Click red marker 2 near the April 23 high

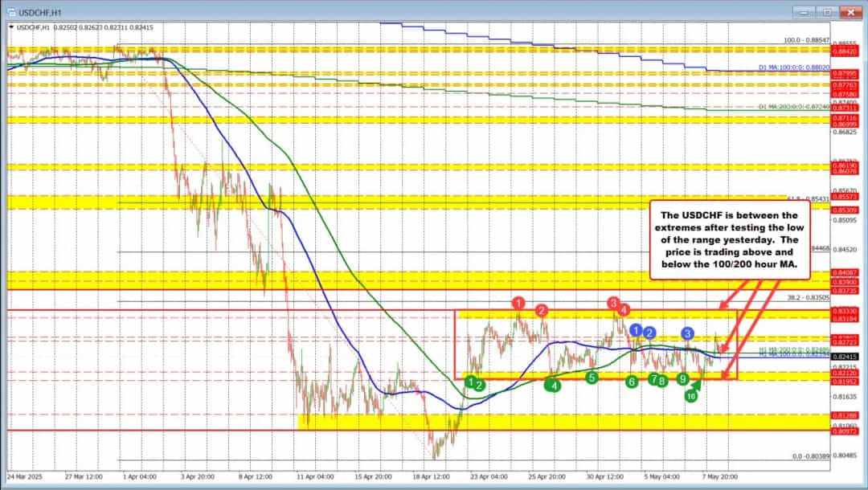(542, 310)
